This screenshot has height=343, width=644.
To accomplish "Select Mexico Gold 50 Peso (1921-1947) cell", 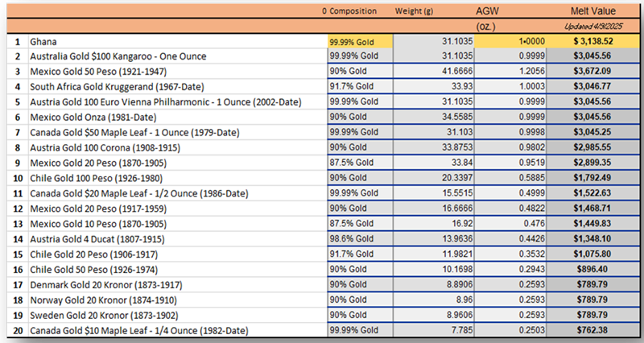I will [x=178, y=72].
